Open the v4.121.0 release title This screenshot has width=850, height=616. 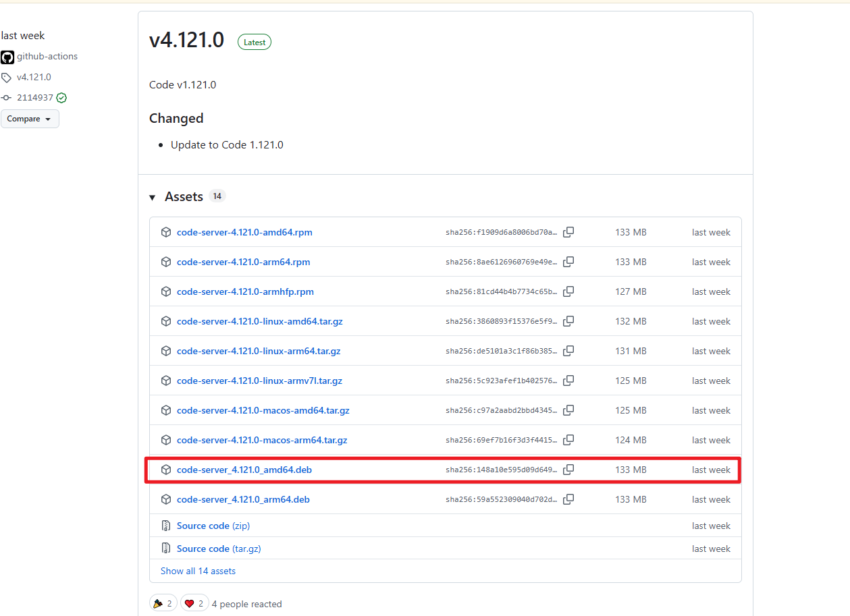(186, 40)
